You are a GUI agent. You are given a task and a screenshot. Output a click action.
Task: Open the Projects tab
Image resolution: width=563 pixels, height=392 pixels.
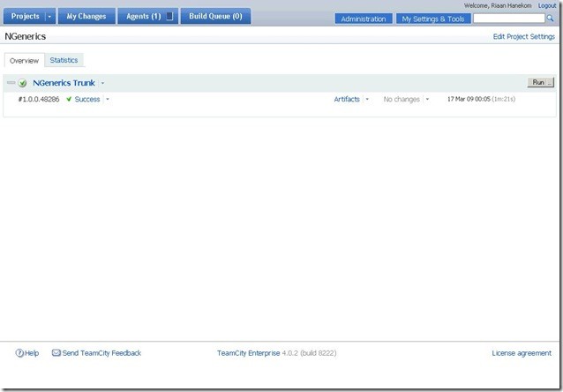(x=25, y=16)
